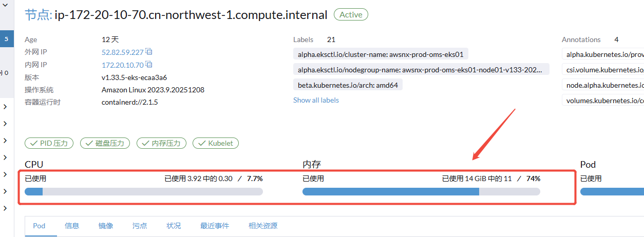The width and height of the screenshot is (644, 237).
Task: Open the 最近事件 tab
Action: tap(215, 226)
